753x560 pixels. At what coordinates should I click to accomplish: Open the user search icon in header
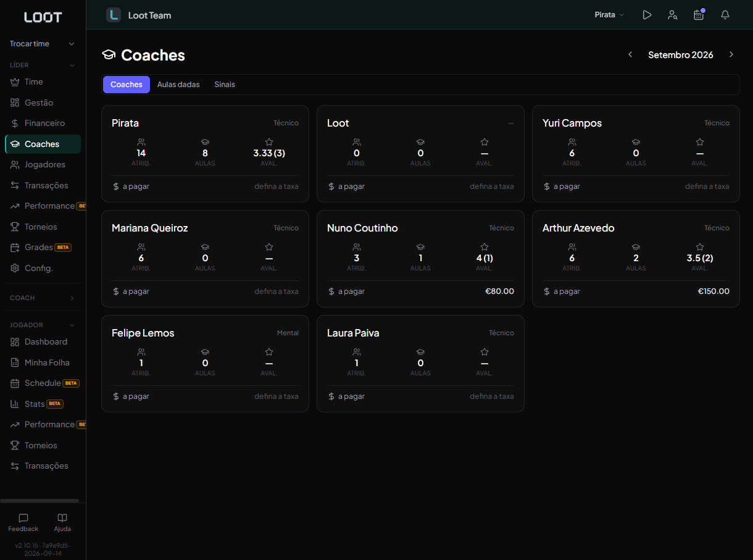click(673, 15)
